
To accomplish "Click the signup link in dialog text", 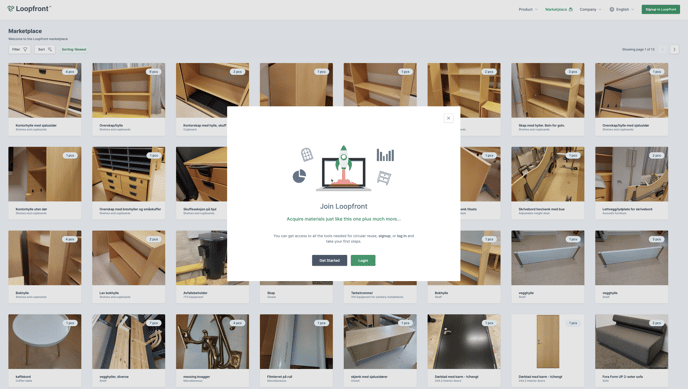I will pyautogui.click(x=384, y=236).
